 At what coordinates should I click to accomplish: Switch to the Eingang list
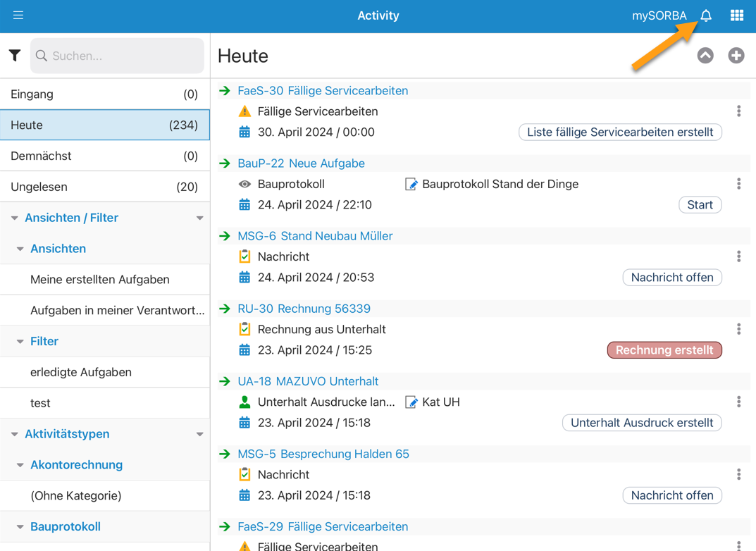(x=104, y=94)
